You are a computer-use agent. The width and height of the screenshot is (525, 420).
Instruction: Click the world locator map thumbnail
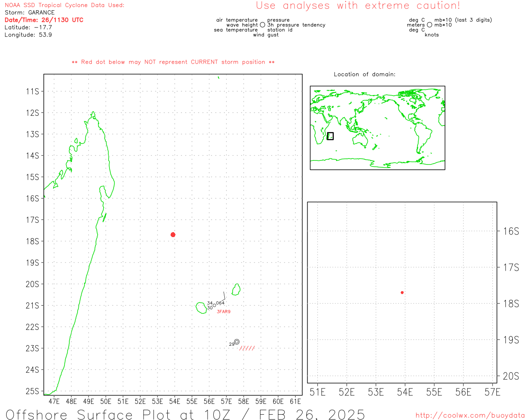click(377, 128)
